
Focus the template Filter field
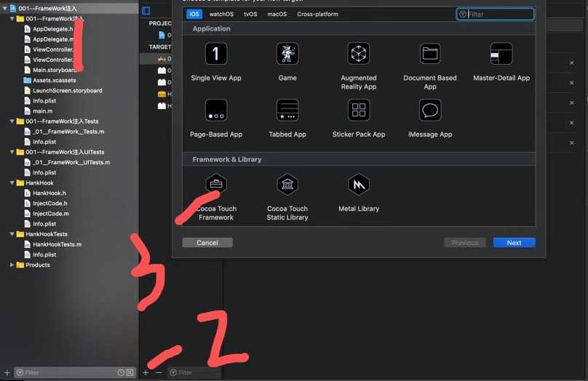pos(495,15)
